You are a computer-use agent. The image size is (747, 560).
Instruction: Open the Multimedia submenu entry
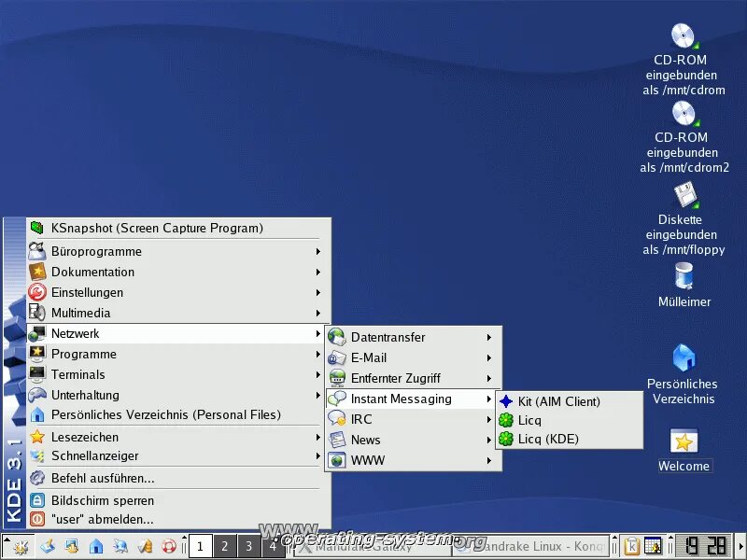coord(178,313)
